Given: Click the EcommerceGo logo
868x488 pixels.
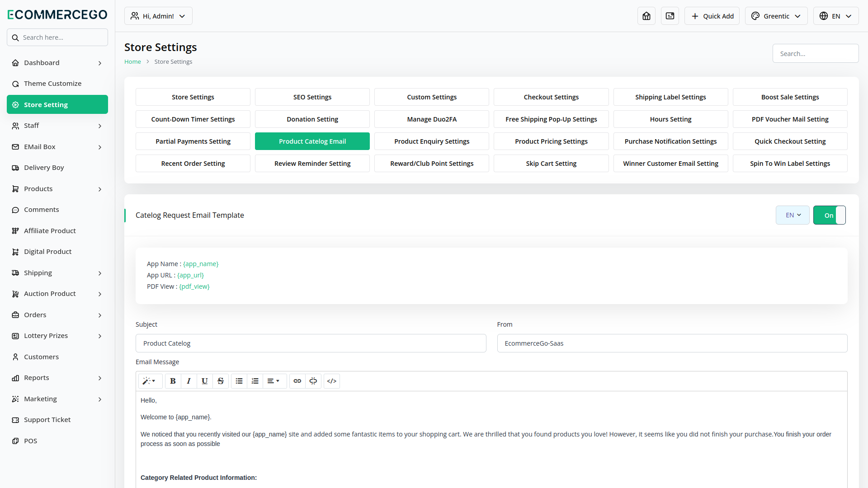Looking at the screenshot, I should 57,14.
